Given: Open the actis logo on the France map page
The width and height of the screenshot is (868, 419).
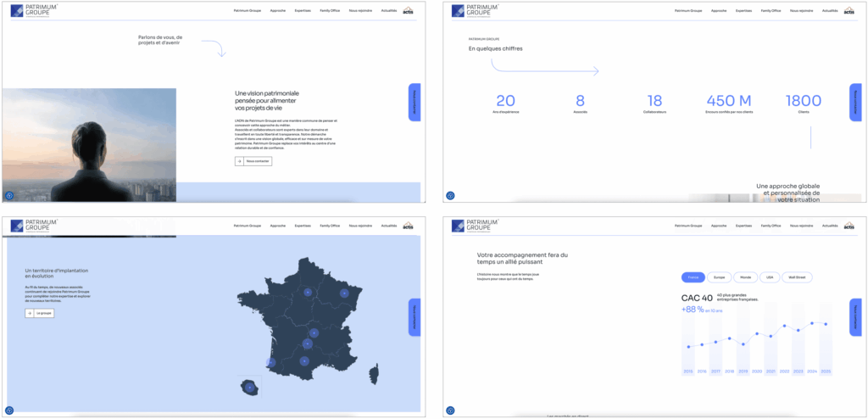Looking at the screenshot, I should click(x=409, y=226).
